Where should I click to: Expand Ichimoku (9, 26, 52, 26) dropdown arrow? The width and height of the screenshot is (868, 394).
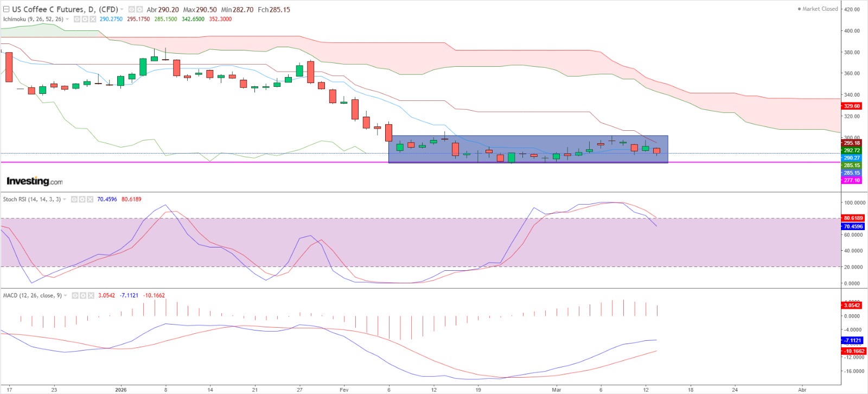(67, 19)
